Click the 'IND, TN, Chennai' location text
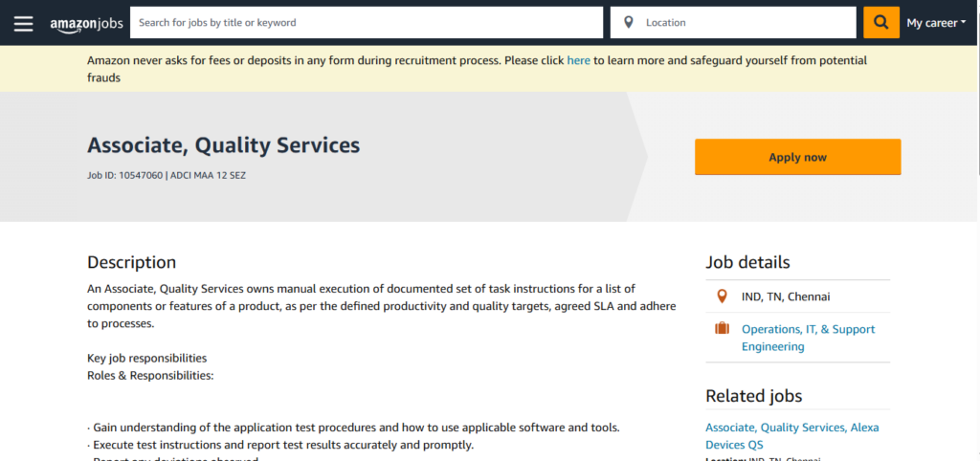This screenshot has width=980, height=461. click(786, 296)
